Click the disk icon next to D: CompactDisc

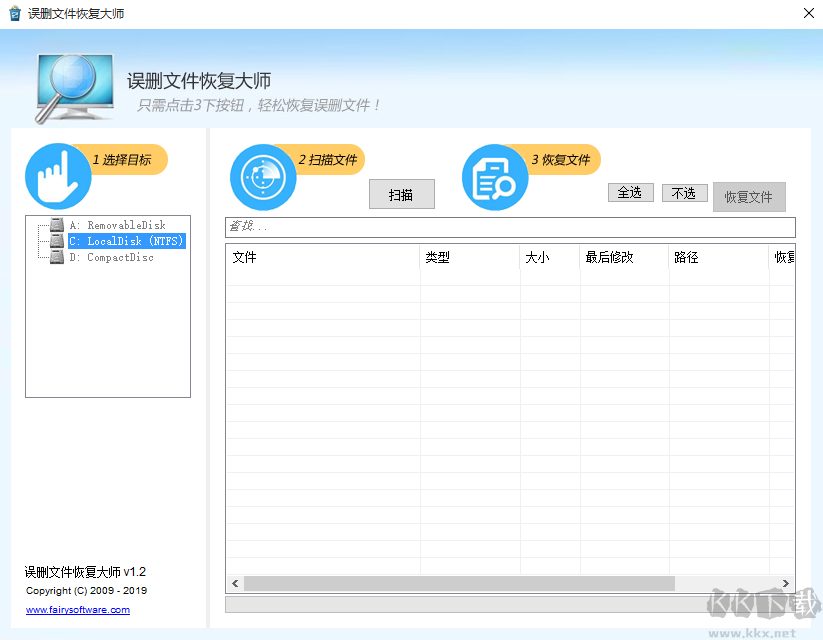click(x=55, y=257)
